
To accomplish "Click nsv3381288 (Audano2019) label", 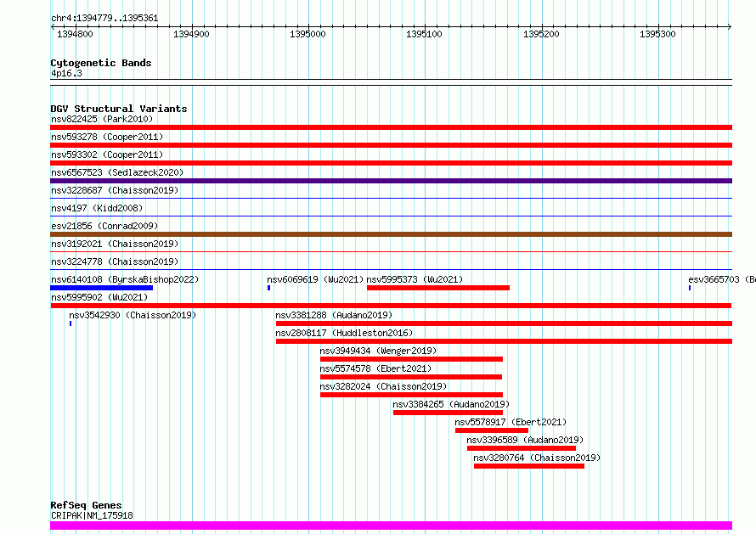I will pos(334,315).
